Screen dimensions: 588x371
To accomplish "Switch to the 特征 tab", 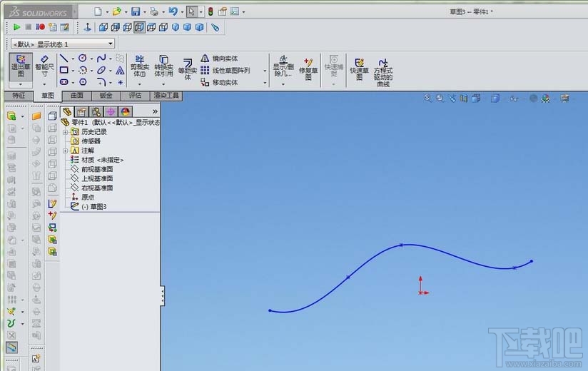I will (x=19, y=96).
